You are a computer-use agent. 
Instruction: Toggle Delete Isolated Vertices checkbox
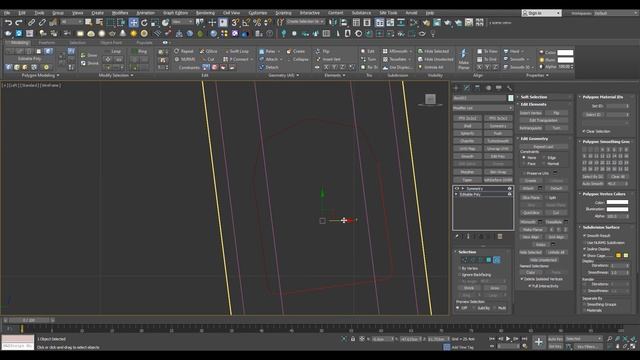point(522,279)
